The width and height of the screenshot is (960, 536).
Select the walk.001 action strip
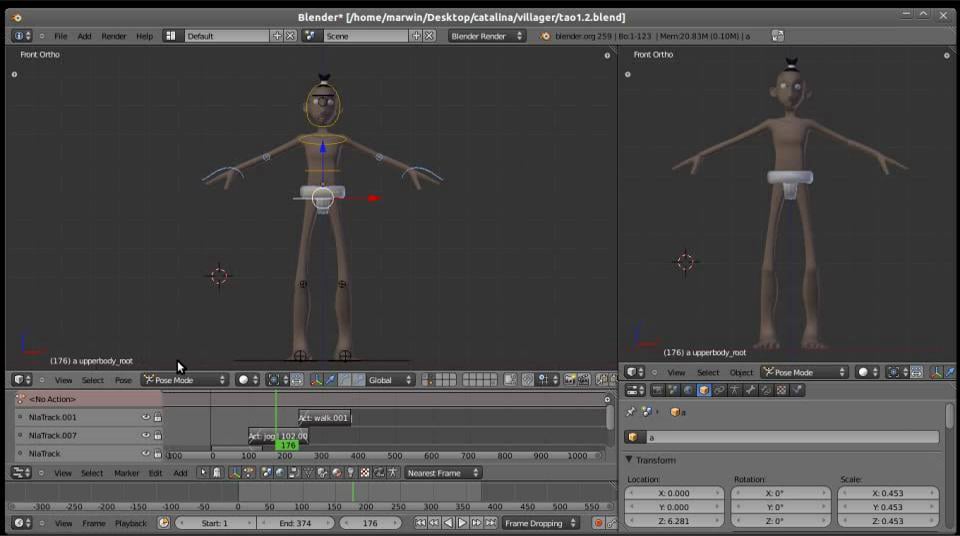[324, 418]
